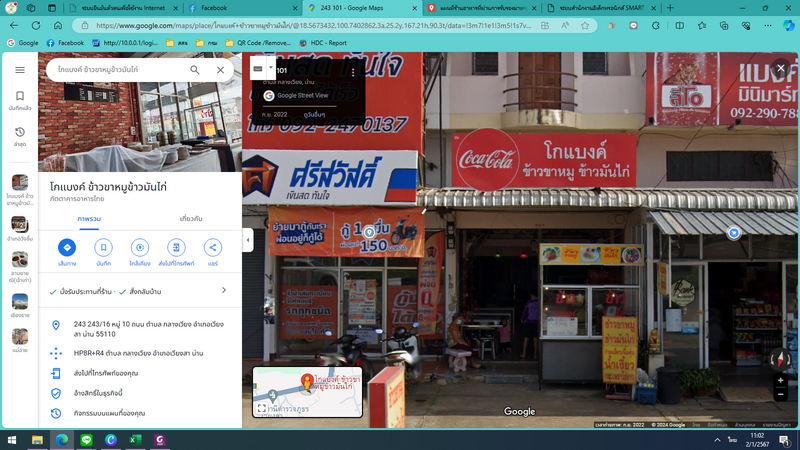Click the address location pin icon
The height and width of the screenshot is (450, 800).
click(x=56, y=326)
